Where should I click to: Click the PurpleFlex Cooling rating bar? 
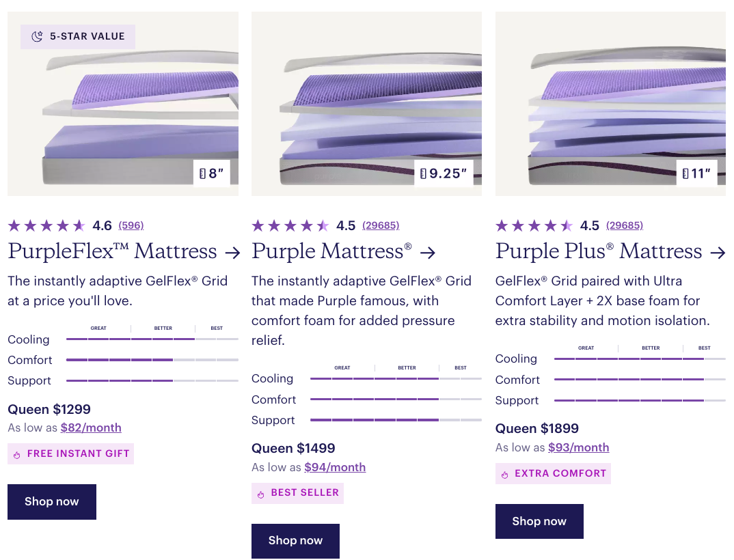pos(152,339)
